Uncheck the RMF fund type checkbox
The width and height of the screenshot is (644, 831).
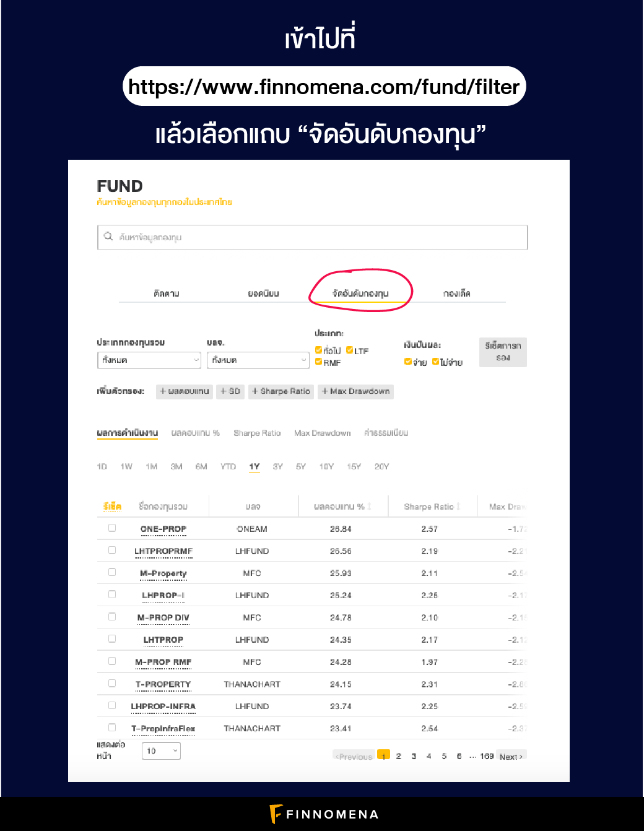(x=318, y=362)
